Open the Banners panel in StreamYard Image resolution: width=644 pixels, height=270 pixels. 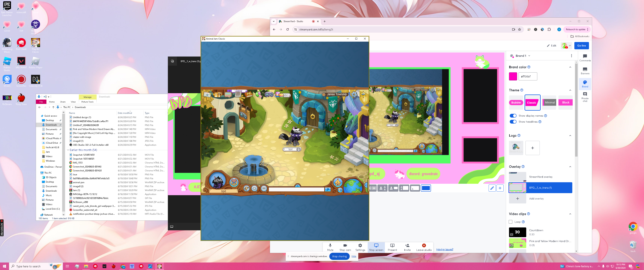point(585,71)
